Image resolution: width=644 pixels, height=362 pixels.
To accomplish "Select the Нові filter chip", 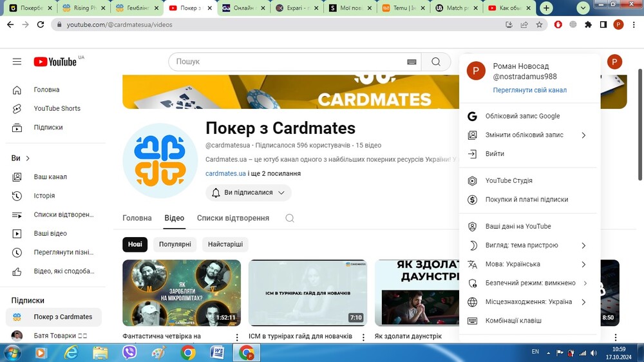I will click(135, 245).
